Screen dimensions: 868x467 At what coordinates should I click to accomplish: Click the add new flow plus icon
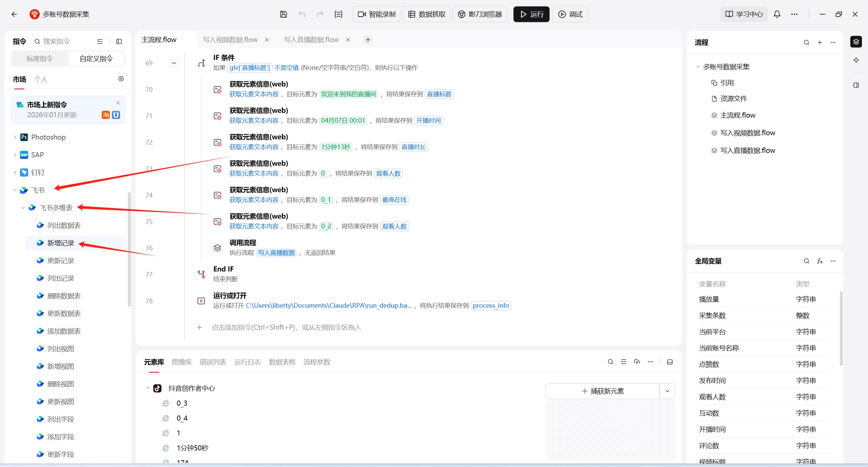click(819, 42)
